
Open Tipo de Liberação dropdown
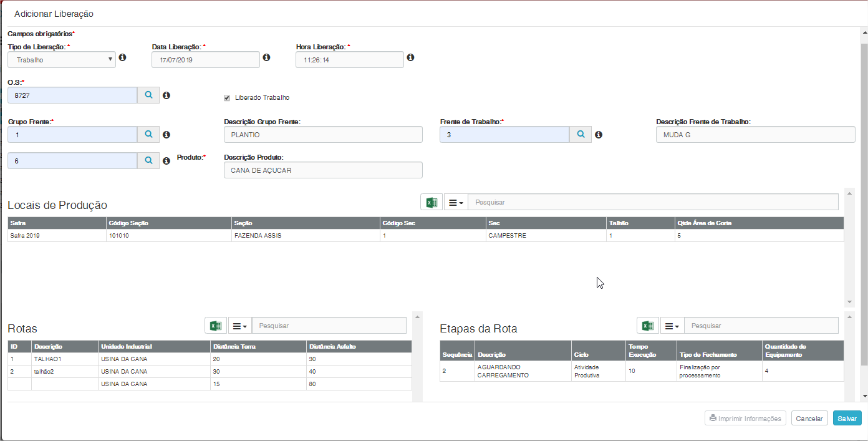point(62,59)
